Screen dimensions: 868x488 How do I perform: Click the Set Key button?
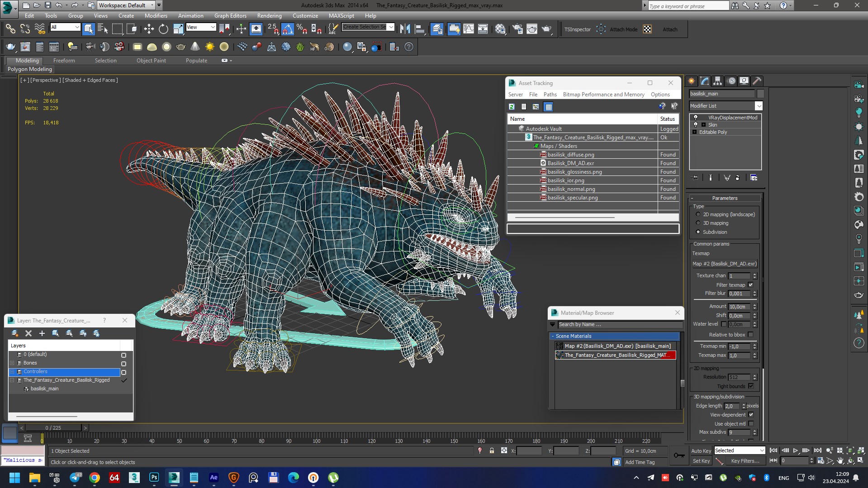[x=701, y=461]
